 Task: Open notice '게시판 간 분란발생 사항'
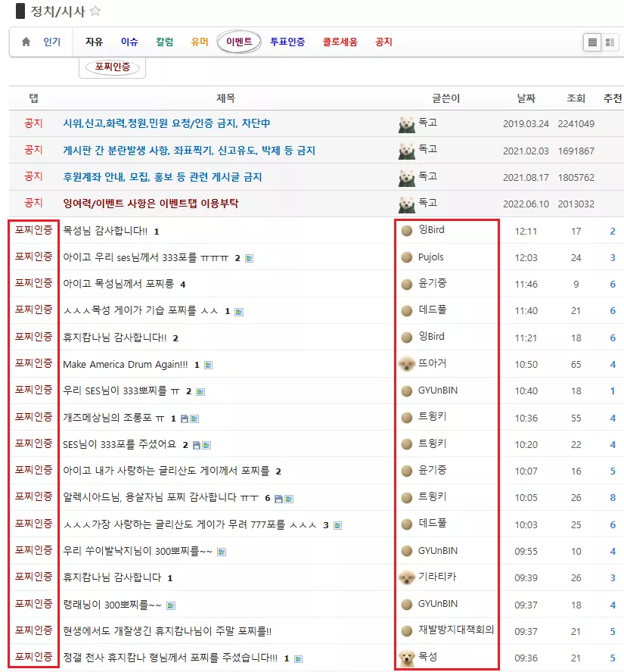coord(189,151)
